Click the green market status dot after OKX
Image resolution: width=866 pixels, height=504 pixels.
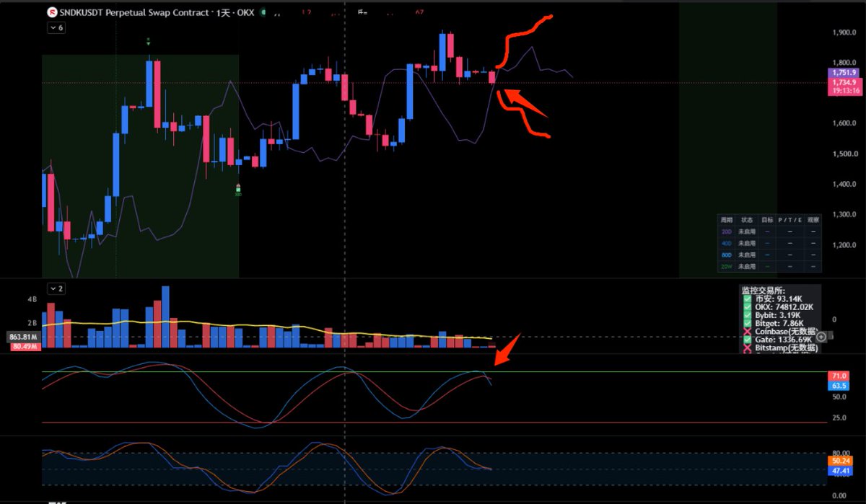[x=263, y=12]
